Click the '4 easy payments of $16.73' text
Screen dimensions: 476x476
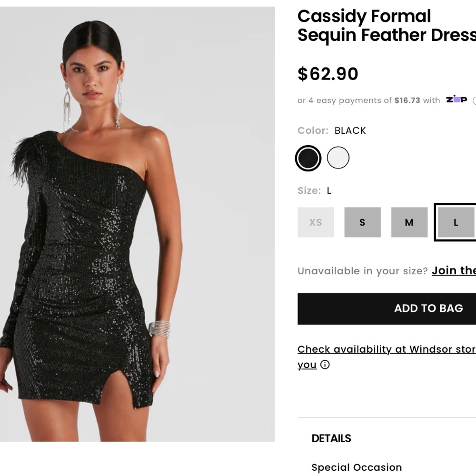point(367,100)
